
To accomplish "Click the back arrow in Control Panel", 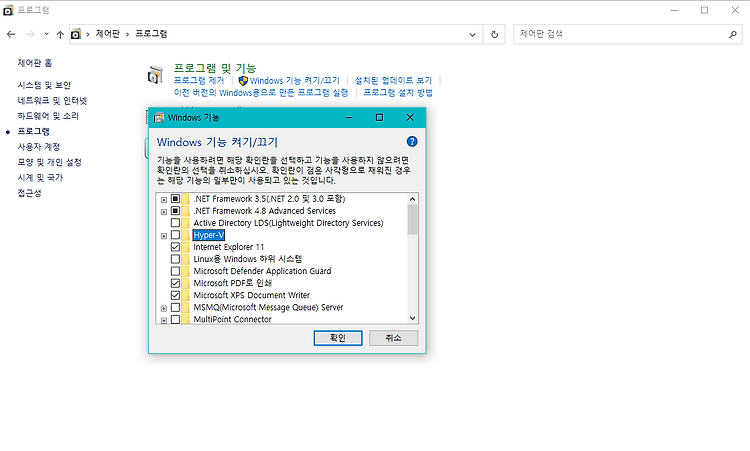I will pos(11,34).
